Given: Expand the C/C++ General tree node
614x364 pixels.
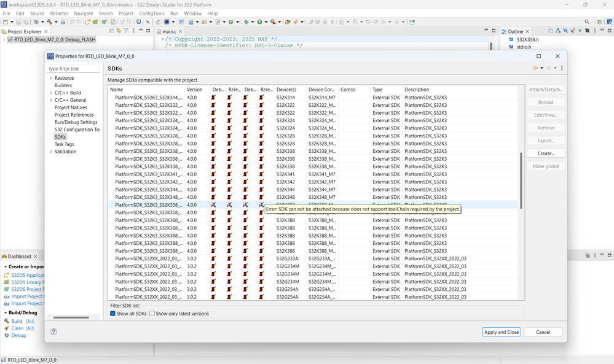Looking at the screenshot, I should click(x=51, y=100).
